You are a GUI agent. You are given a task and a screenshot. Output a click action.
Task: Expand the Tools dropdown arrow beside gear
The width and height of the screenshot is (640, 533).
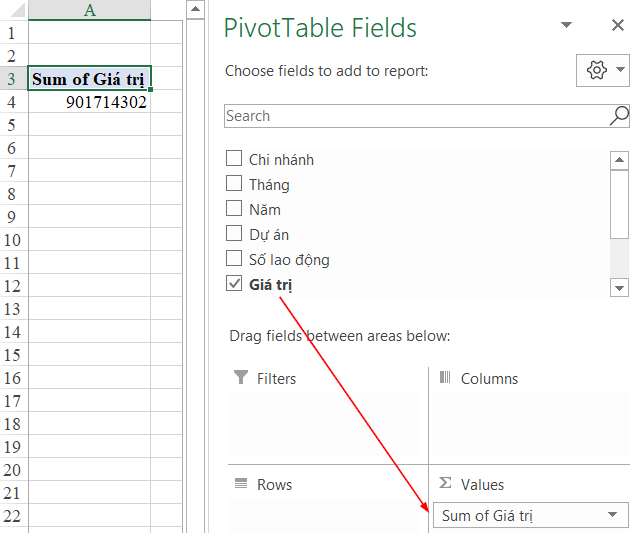pyautogui.click(x=620, y=69)
